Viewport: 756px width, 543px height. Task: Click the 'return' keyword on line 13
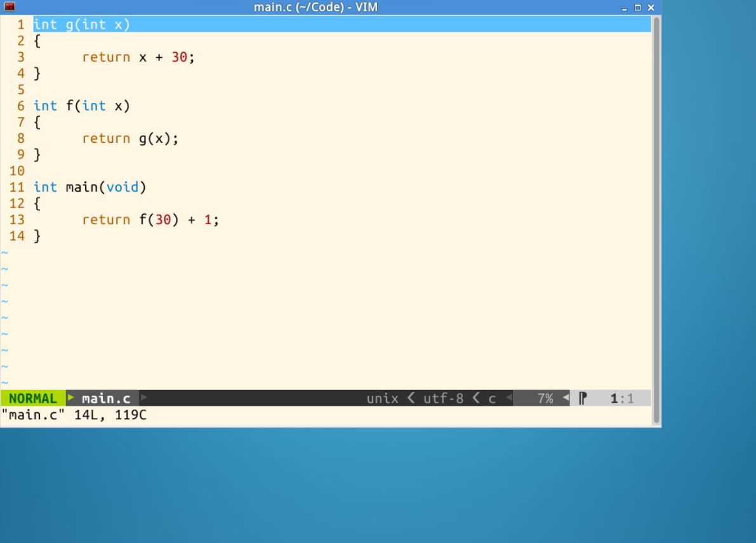[x=106, y=219]
